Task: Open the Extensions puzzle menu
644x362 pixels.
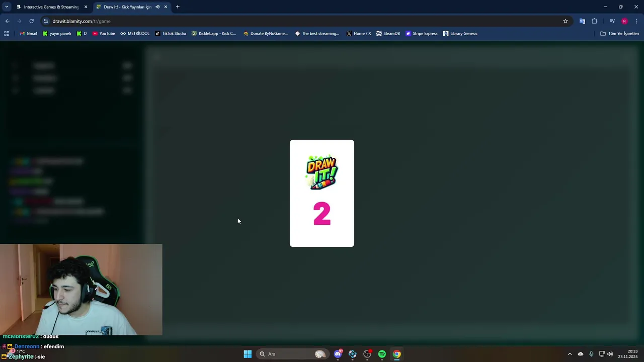Action: pyautogui.click(x=595, y=21)
